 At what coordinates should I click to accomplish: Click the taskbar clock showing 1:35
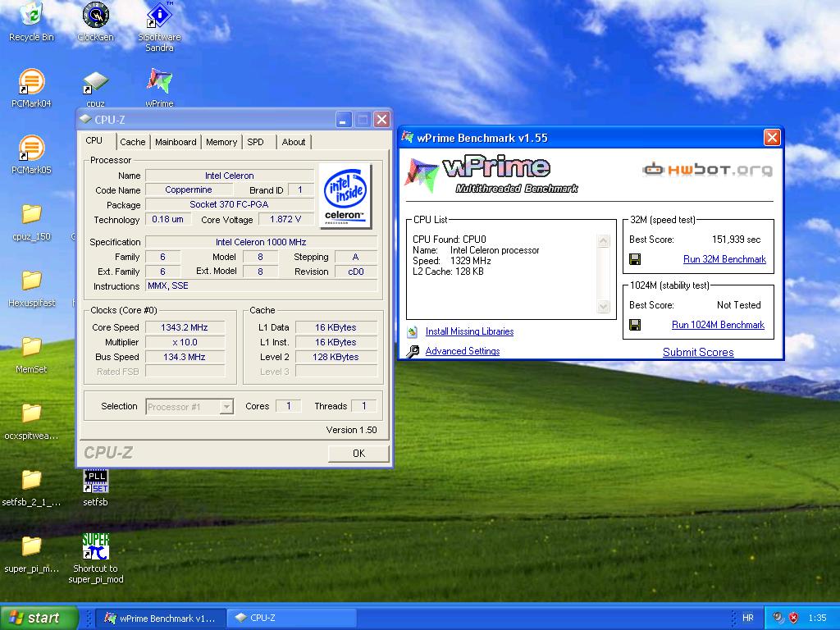(x=817, y=618)
